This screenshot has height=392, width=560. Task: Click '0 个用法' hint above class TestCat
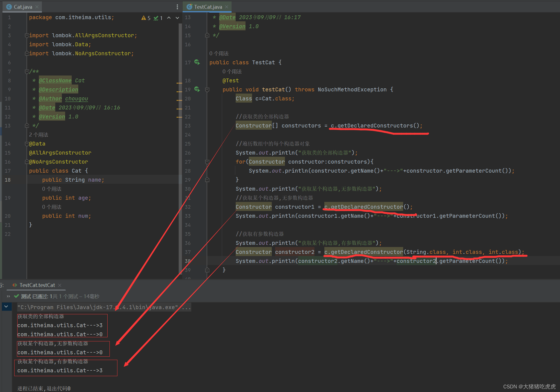[x=219, y=53]
